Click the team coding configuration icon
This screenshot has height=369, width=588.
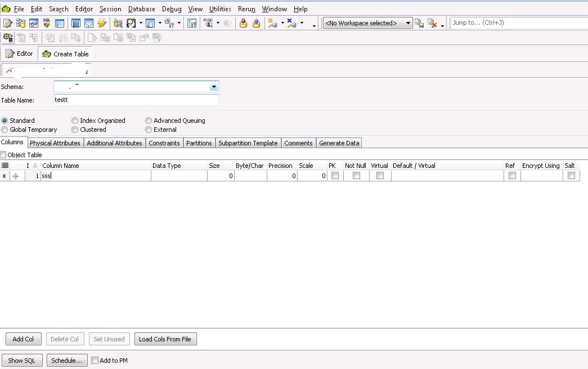8,37
